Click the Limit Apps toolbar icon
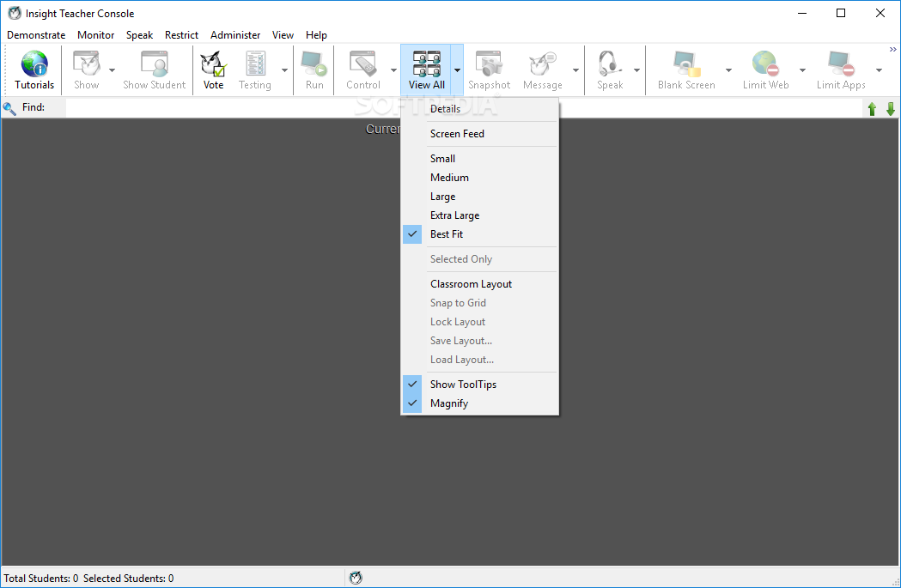901x588 pixels. pos(841,64)
